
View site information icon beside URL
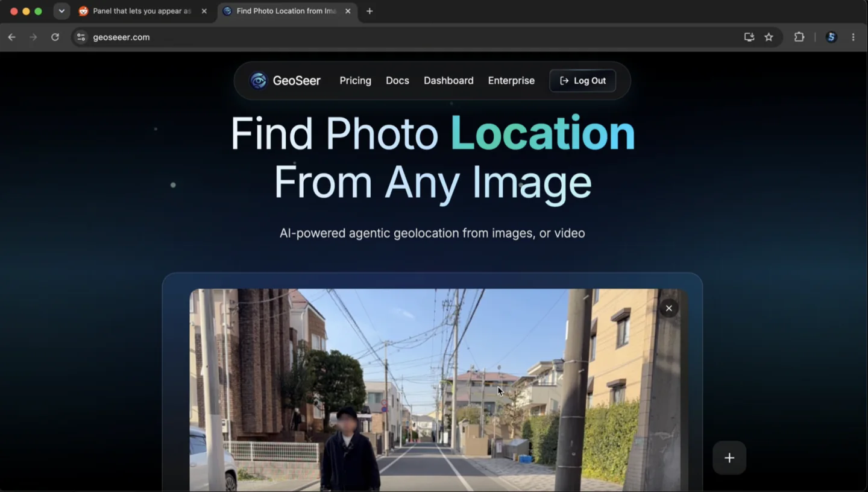81,37
